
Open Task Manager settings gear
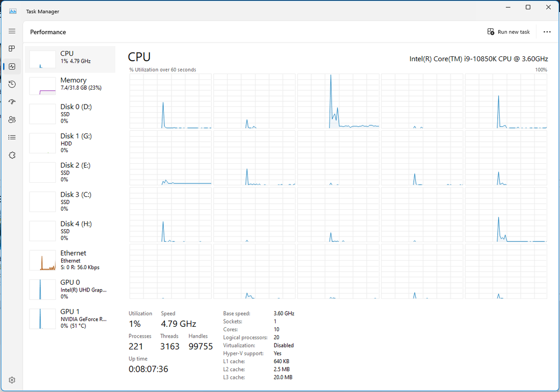coord(12,380)
